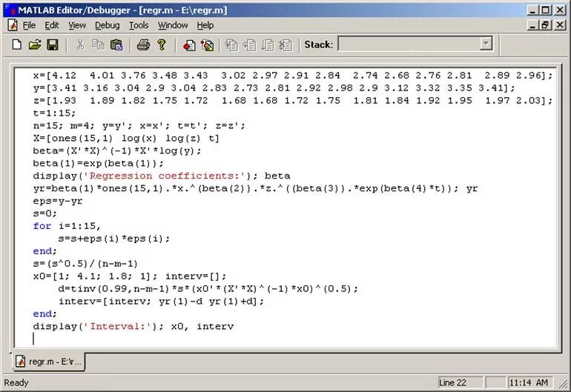Viewport: 571px width, 392px height.
Task: Print the script with the printer icon
Action: tap(143, 45)
